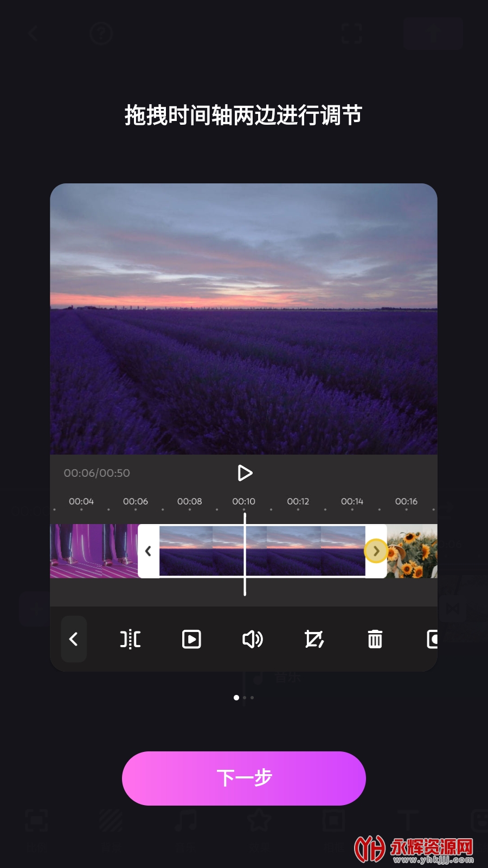
Task: Jump to the third tutorial page dot
Action: pyautogui.click(x=252, y=698)
